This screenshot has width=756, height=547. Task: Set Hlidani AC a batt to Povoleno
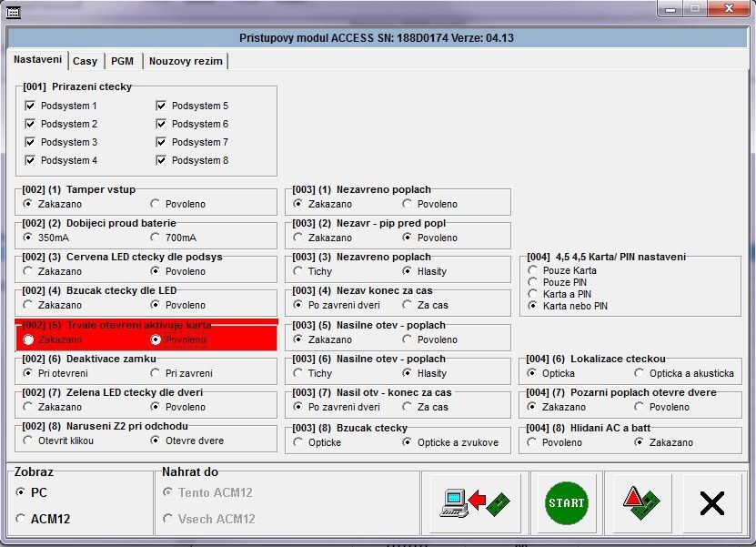pyautogui.click(x=533, y=442)
